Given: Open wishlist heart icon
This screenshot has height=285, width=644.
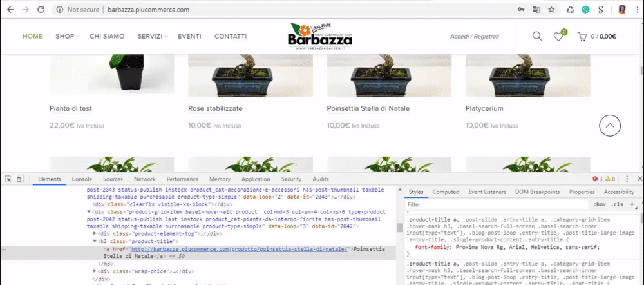Looking at the screenshot, I should (x=558, y=37).
